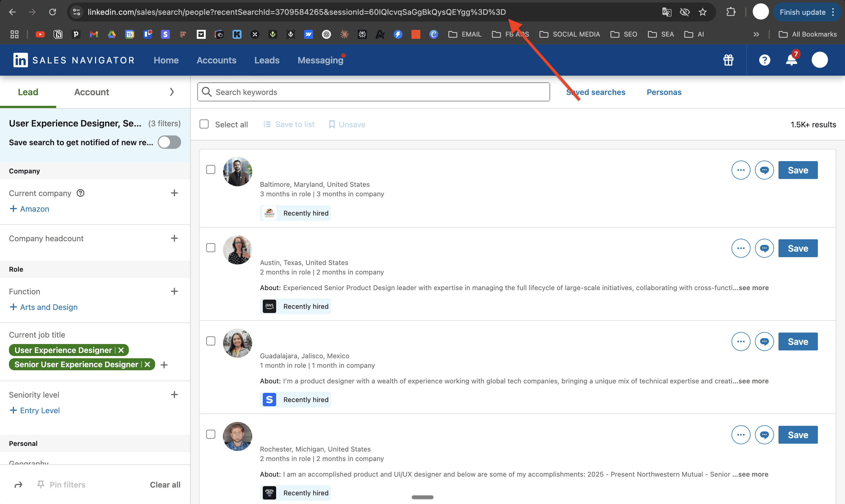Click the Current company help icon
Viewport: 845px width, 504px height.
click(81, 193)
